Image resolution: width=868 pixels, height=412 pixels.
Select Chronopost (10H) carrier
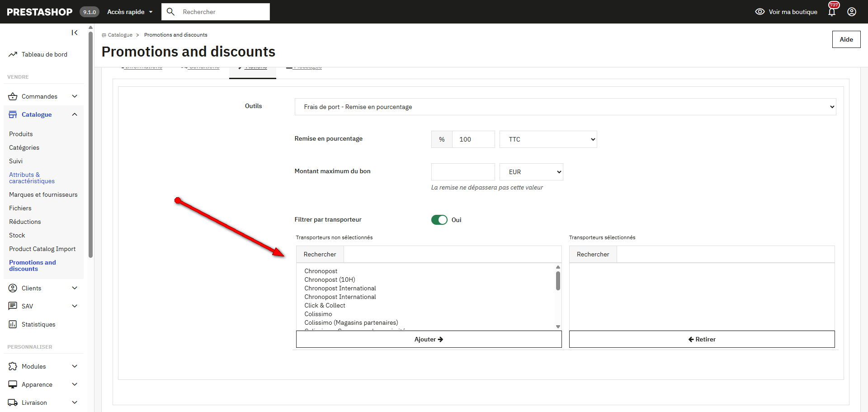click(330, 279)
